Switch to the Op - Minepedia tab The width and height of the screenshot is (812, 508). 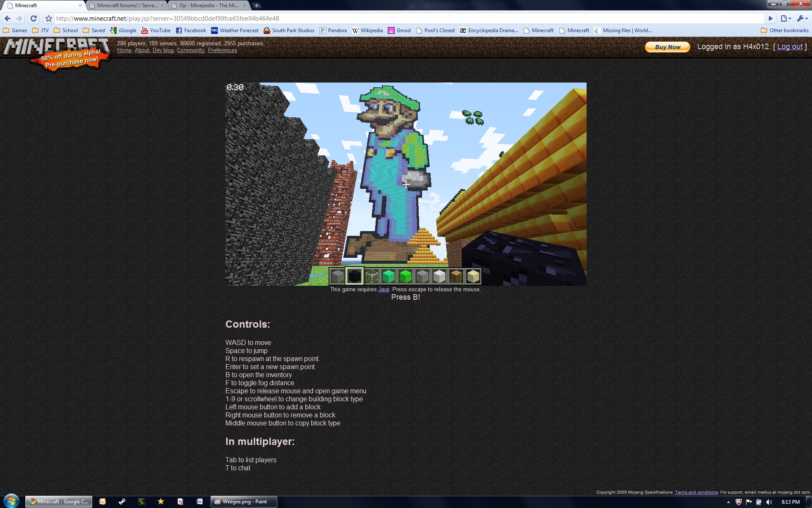pyautogui.click(x=208, y=6)
